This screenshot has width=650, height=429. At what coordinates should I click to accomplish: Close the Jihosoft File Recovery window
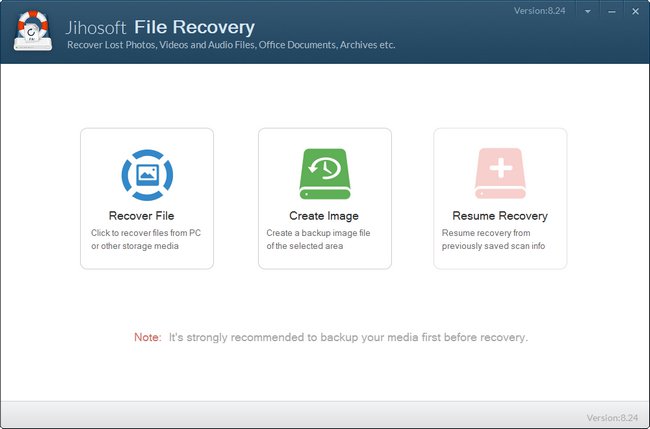coord(635,12)
